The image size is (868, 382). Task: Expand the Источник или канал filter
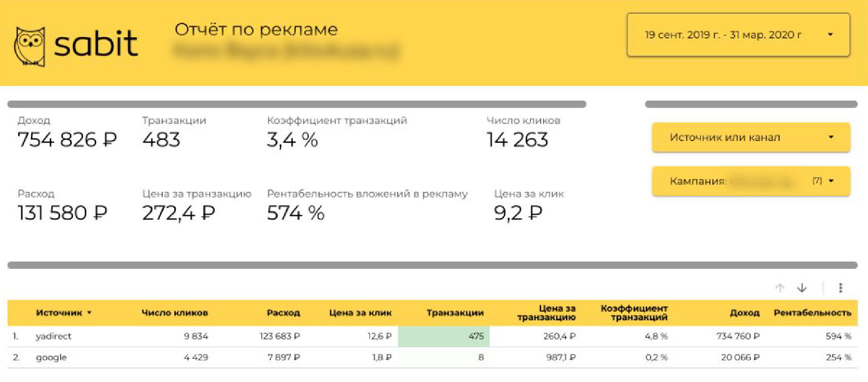coord(751,137)
